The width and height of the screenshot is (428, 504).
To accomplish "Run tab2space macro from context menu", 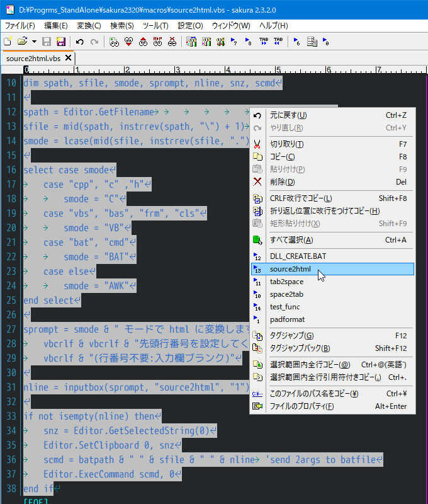I will coord(332,282).
